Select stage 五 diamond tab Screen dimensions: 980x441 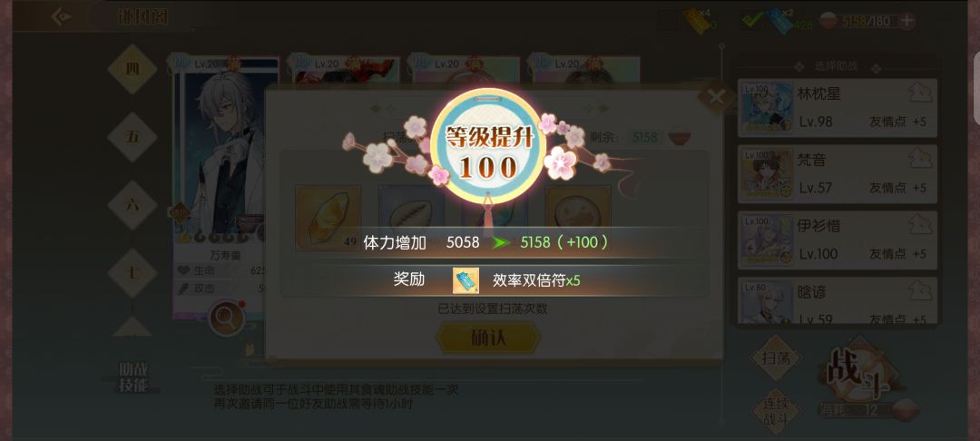click(132, 137)
